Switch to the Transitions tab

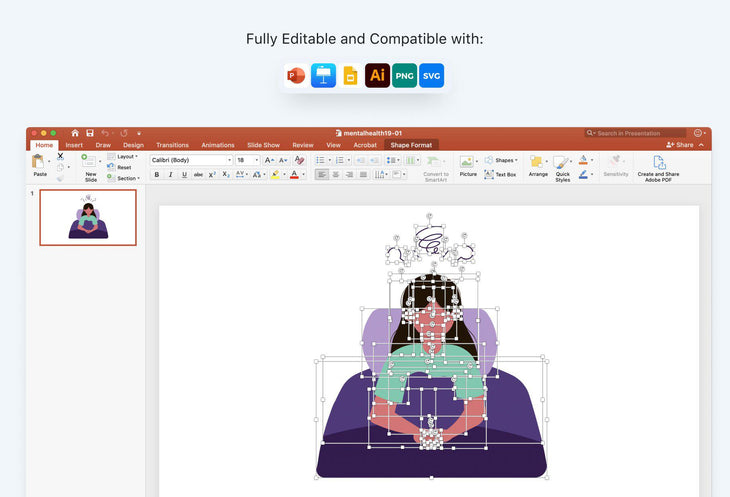pyautogui.click(x=172, y=145)
